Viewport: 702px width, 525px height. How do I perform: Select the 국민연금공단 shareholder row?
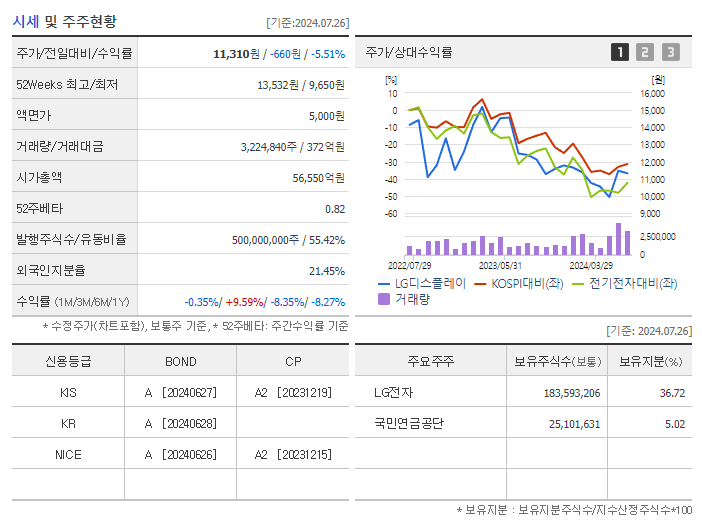pos(523,423)
